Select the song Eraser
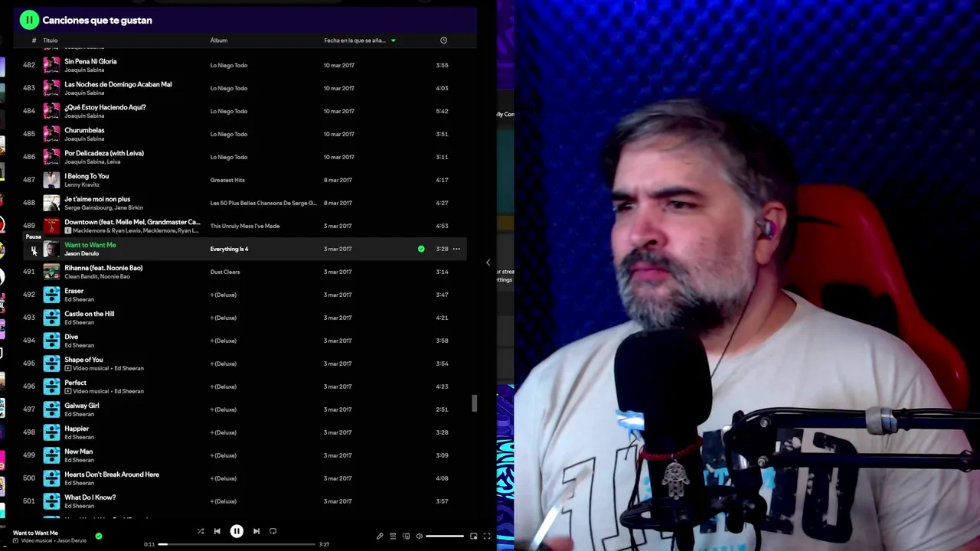The height and width of the screenshot is (551, 980). pos(74,291)
